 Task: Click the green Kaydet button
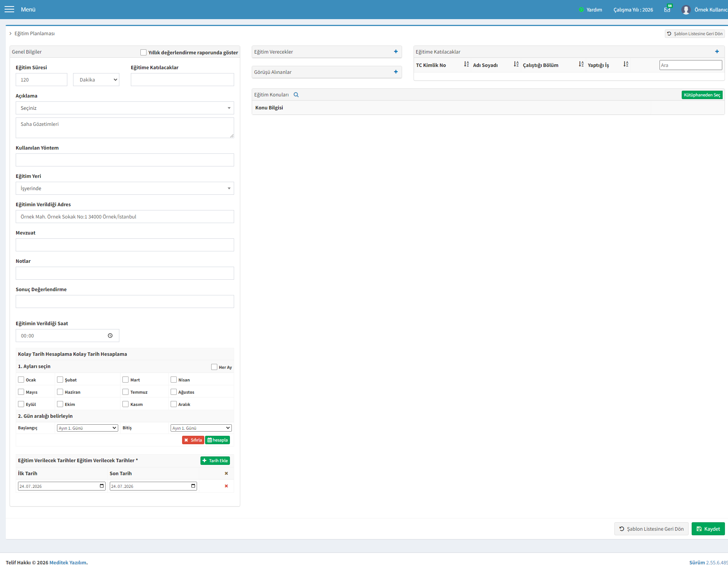pos(708,529)
